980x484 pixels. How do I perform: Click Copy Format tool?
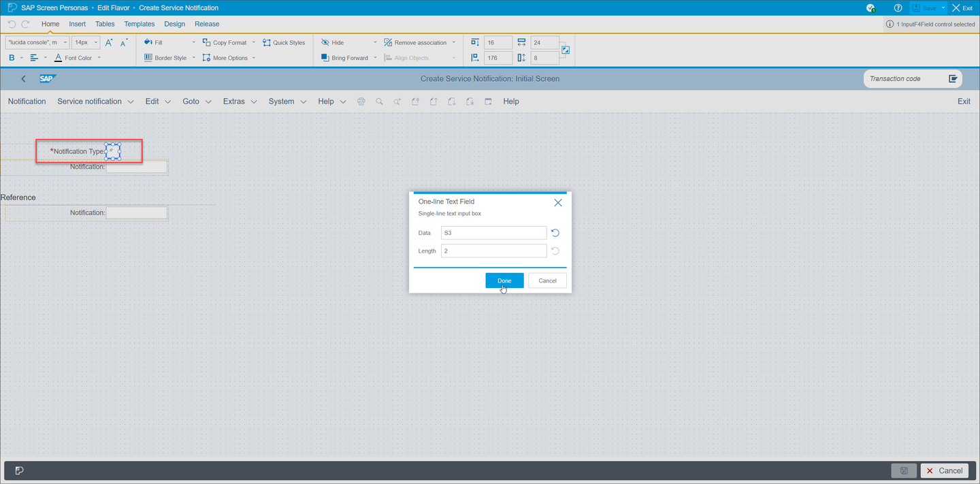225,42
